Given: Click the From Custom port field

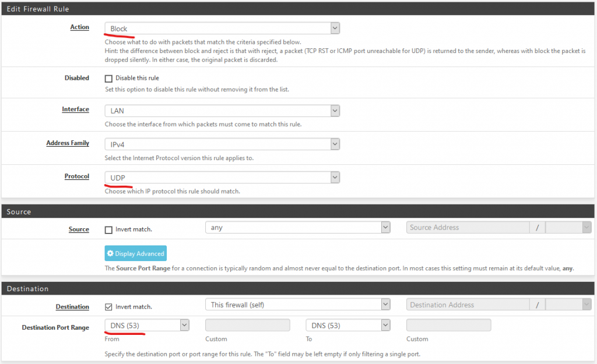Looking at the screenshot, I should [247, 325].
